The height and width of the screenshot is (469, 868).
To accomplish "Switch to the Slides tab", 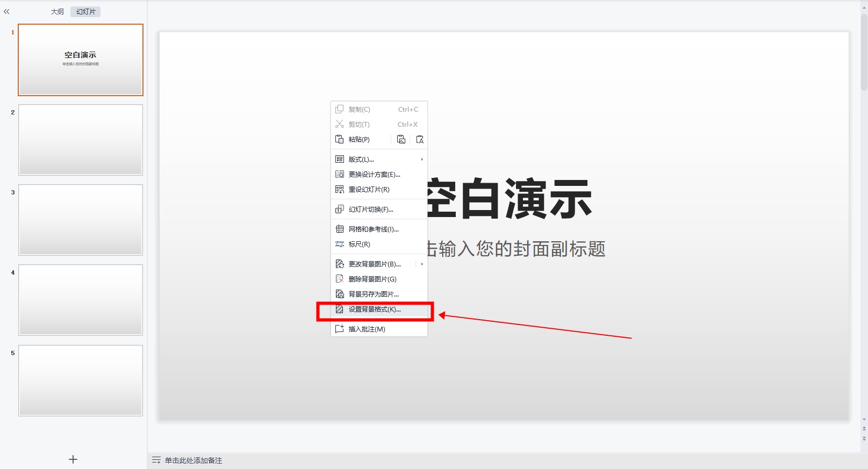I will [x=85, y=12].
